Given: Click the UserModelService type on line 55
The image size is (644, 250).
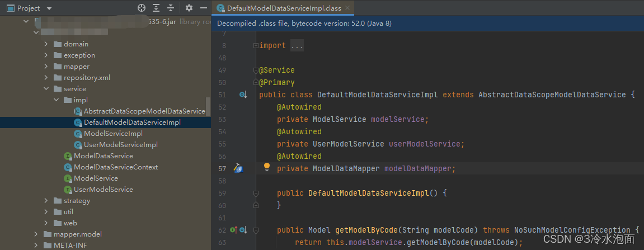Looking at the screenshot, I should pyautogui.click(x=348, y=144).
